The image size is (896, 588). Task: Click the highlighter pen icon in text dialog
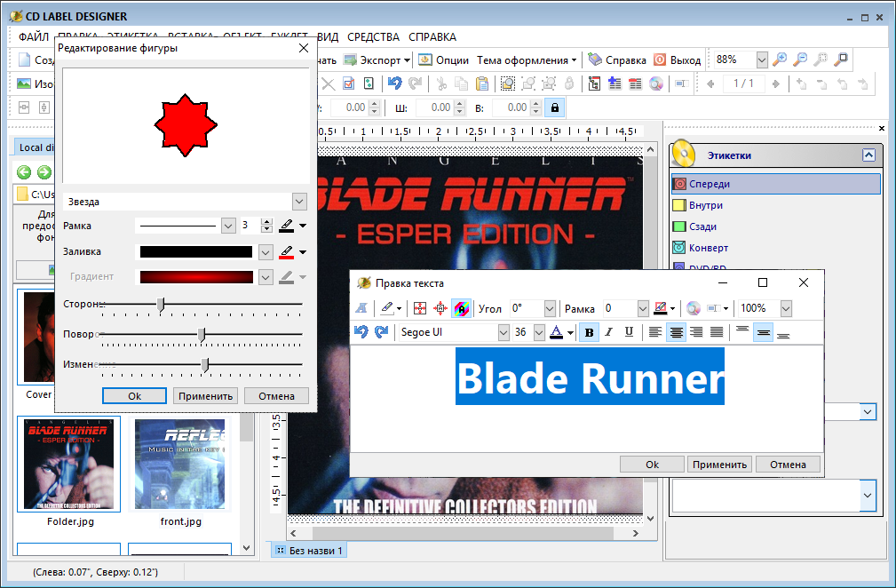(x=387, y=308)
